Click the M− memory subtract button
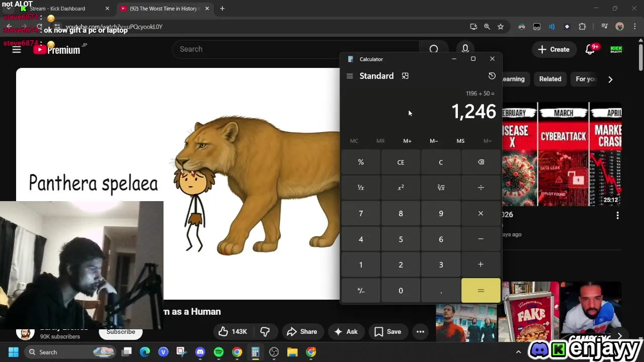The width and height of the screenshot is (644, 362). (434, 141)
